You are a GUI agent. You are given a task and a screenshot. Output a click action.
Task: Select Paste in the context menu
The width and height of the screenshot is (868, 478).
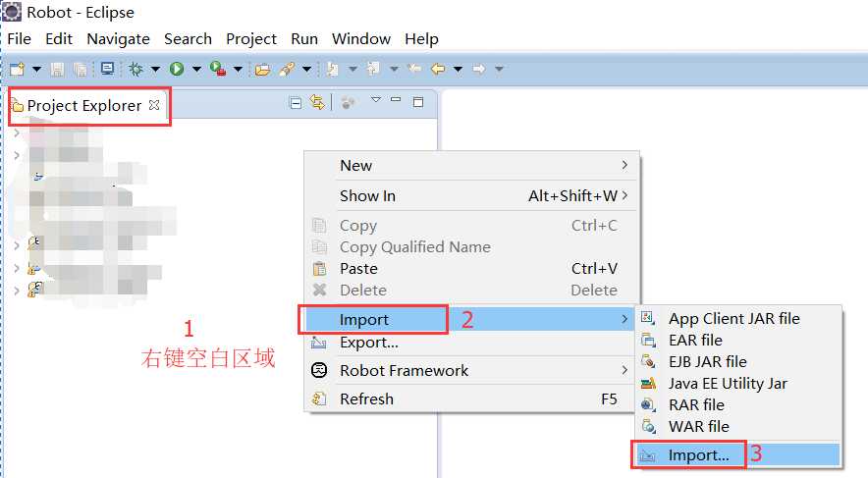pos(471,269)
